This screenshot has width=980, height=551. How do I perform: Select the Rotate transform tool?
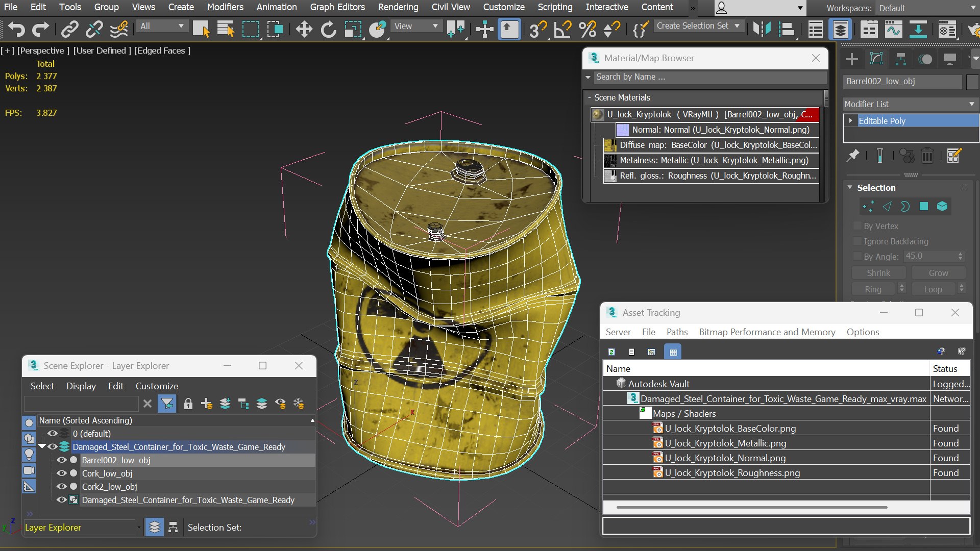click(x=328, y=29)
